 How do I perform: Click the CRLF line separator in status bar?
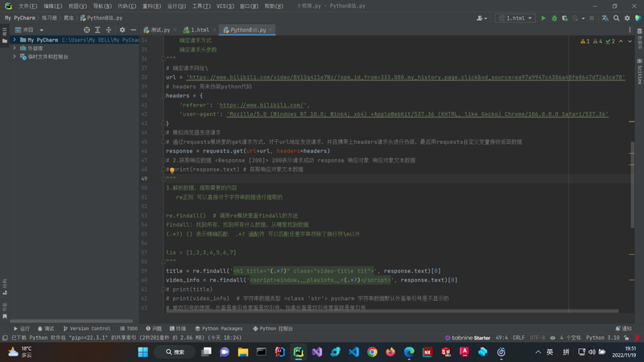[x=518, y=338]
